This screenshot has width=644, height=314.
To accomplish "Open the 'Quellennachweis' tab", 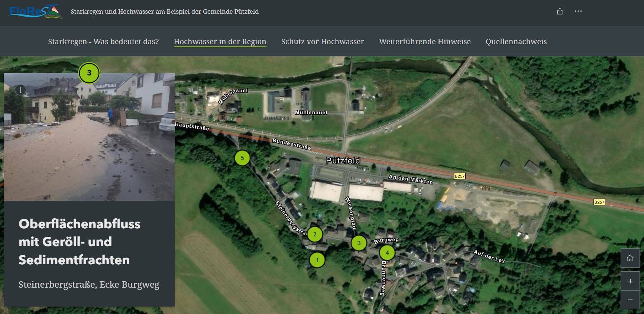I will [x=516, y=42].
